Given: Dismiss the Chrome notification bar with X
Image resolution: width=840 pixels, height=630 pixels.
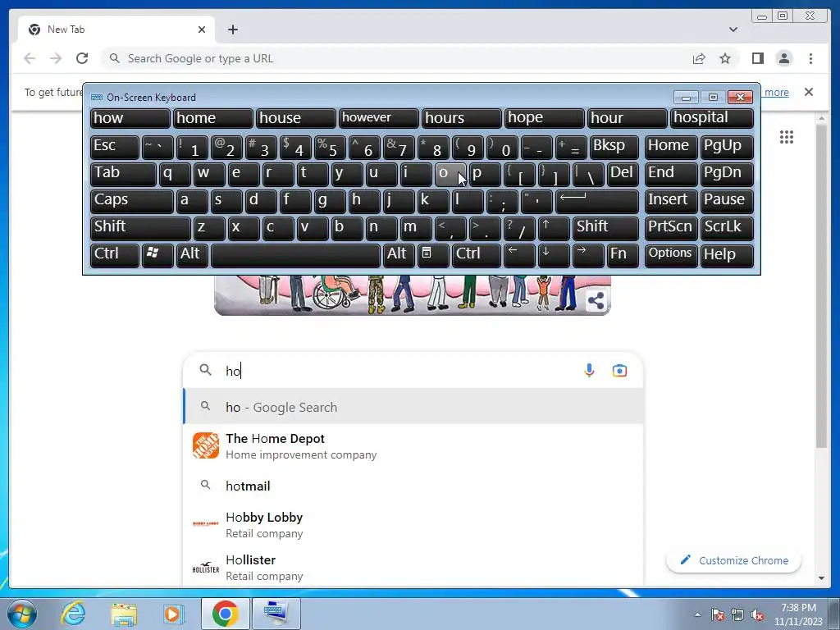Looking at the screenshot, I should pyautogui.click(x=808, y=92).
